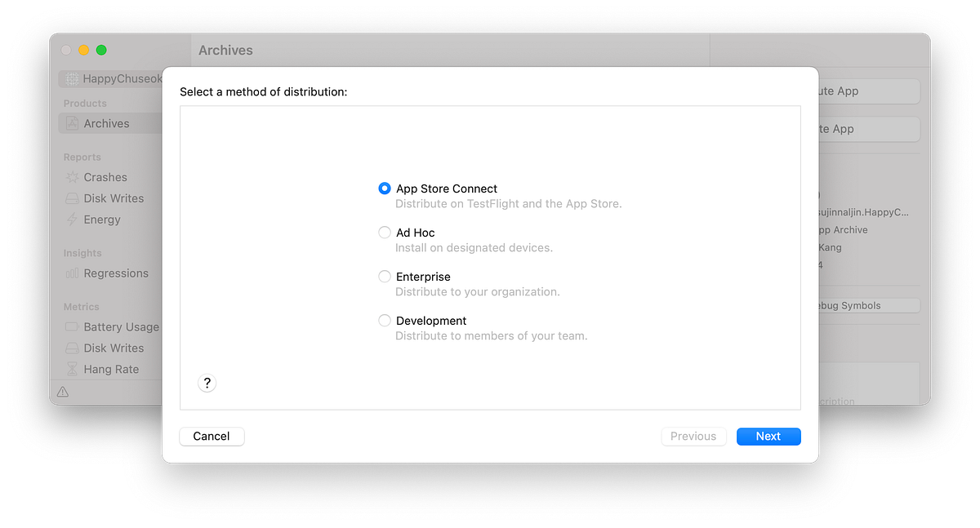
Task: Select the Enterprise distribution option
Action: coord(384,276)
